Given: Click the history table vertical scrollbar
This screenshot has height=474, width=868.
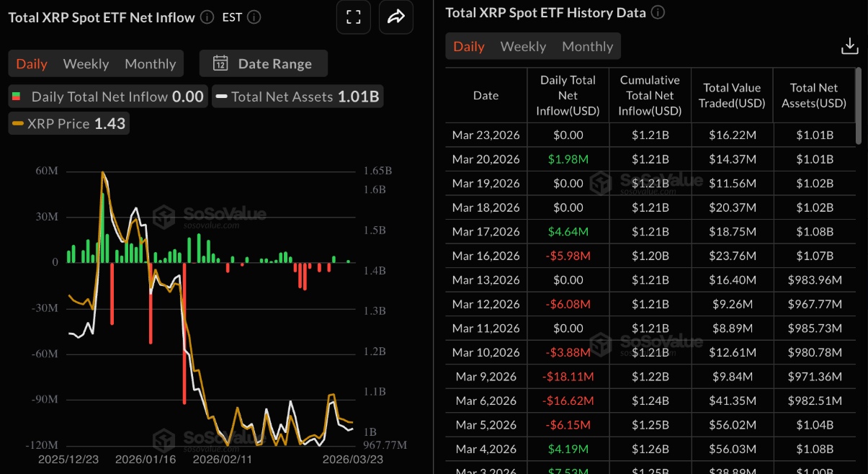Looking at the screenshot, I should pyautogui.click(x=858, y=105).
